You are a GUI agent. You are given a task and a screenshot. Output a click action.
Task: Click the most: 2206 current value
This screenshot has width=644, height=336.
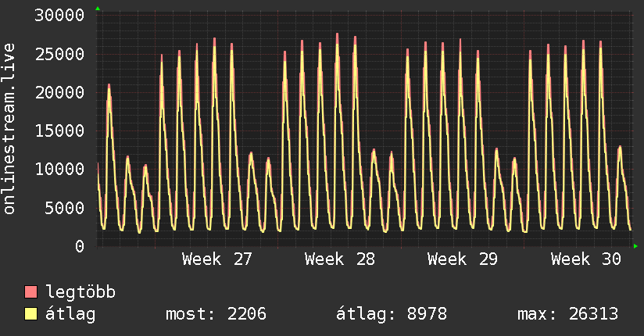tap(216, 314)
